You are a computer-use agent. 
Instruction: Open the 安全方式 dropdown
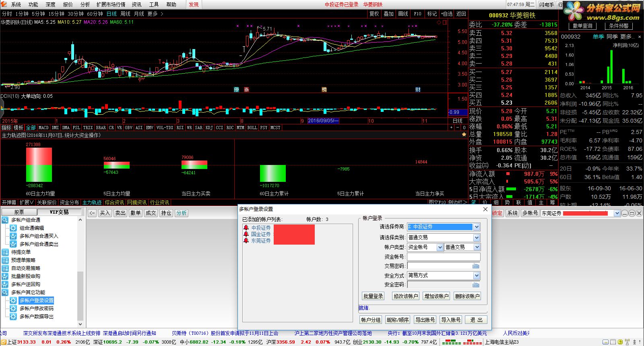477,276
